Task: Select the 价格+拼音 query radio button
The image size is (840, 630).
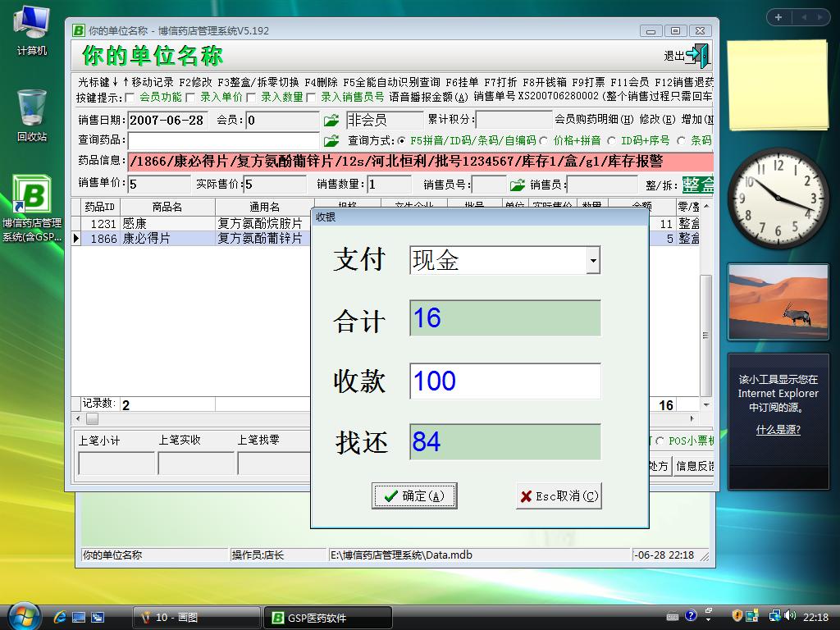Action: [x=543, y=141]
